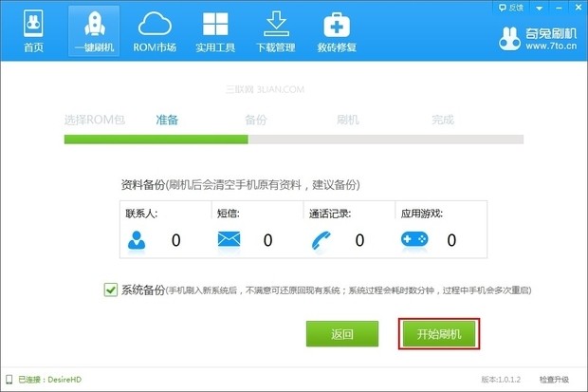588x392 pixels.
Task: Click the connected phone status icon
Action: [9, 380]
